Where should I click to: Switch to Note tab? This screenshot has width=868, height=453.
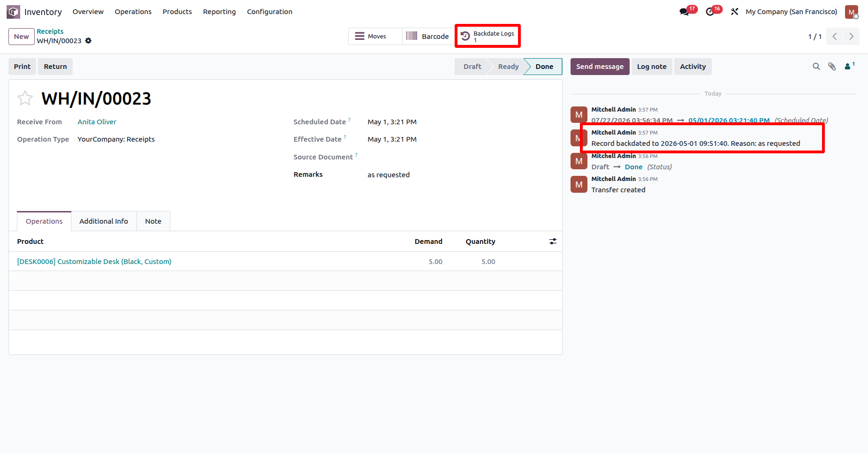click(153, 221)
